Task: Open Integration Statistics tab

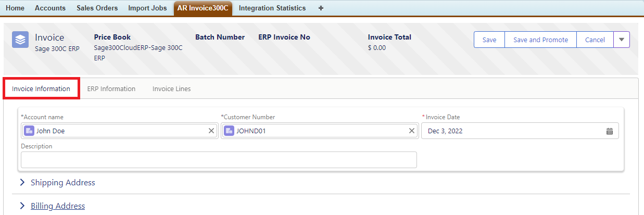Action: pyautogui.click(x=272, y=8)
